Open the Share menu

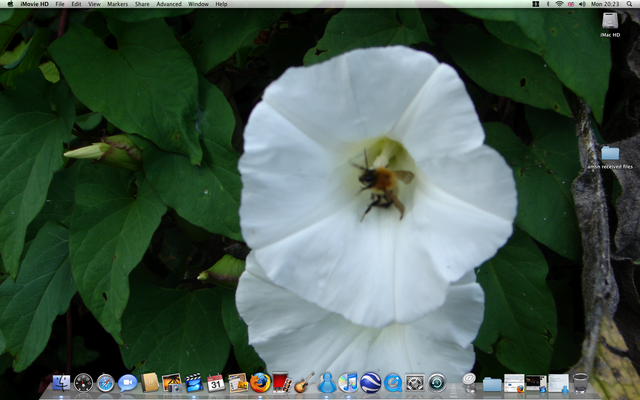click(x=142, y=4)
